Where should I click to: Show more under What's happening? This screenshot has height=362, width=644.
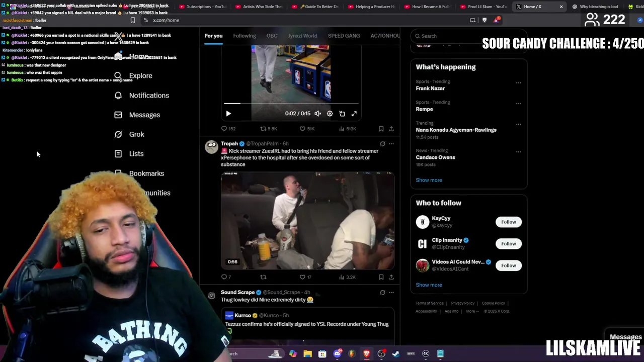tap(429, 180)
